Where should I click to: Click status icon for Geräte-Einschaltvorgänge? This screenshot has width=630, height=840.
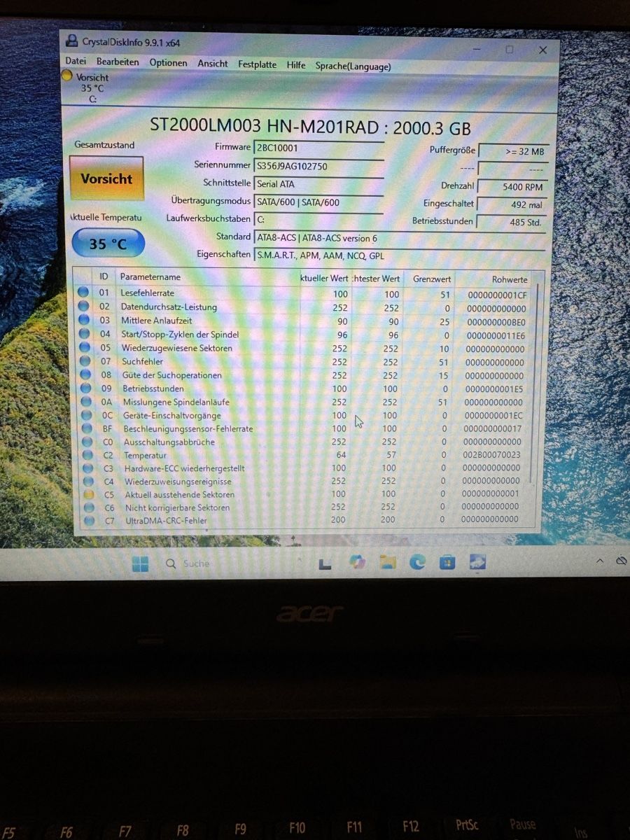coord(86,415)
